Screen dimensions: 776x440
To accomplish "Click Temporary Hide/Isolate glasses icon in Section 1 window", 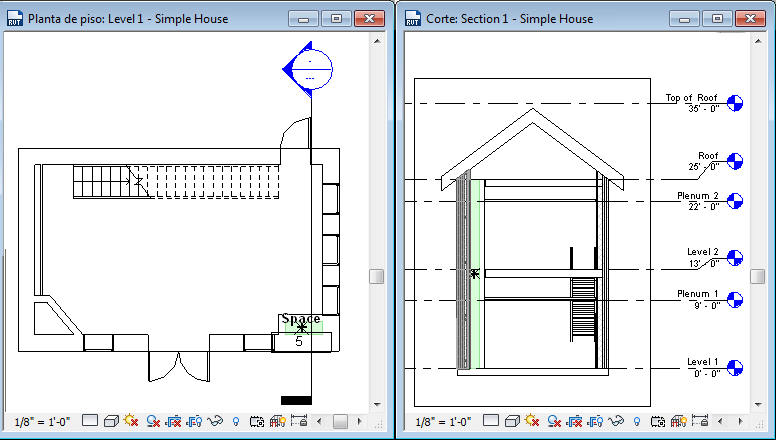I will 616,421.
